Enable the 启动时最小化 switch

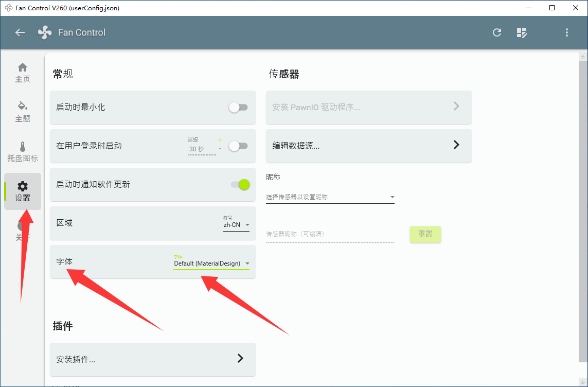[x=238, y=108]
